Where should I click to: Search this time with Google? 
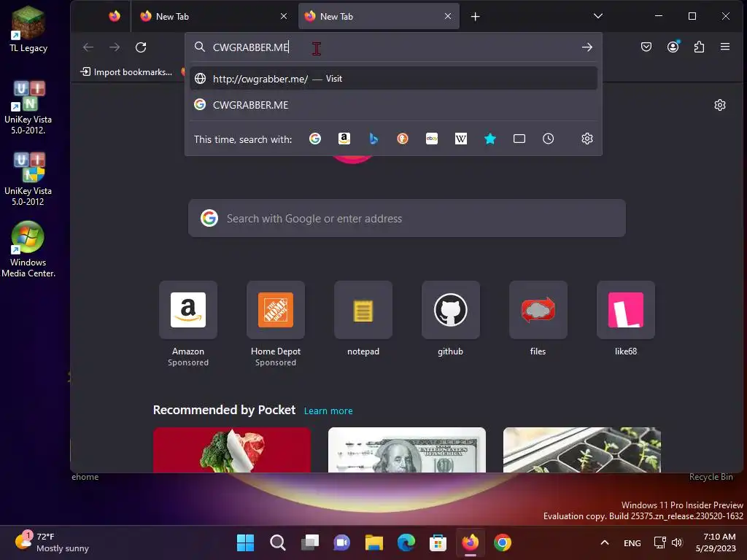pos(315,139)
